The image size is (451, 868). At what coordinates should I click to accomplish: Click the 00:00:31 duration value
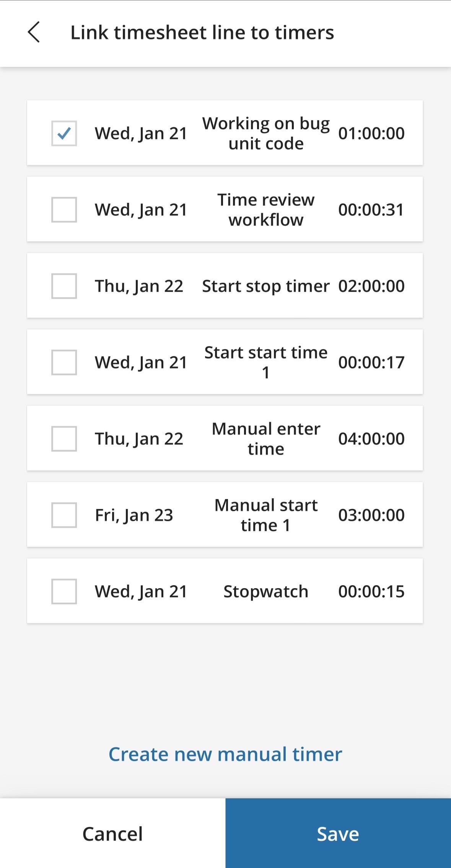point(371,210)
